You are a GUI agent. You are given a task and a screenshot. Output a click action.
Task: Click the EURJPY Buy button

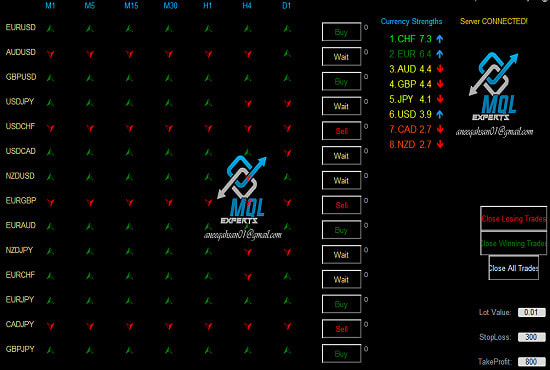point(341,304)
